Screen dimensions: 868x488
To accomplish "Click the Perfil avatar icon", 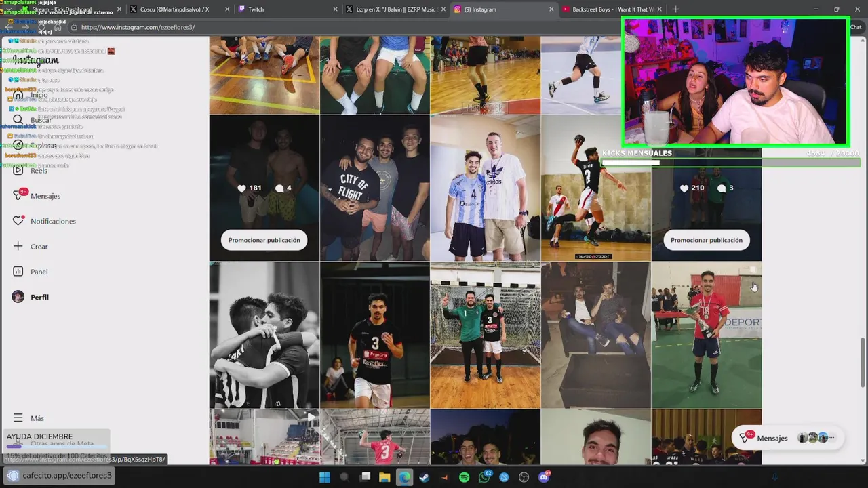I will (x=18, y=297).
